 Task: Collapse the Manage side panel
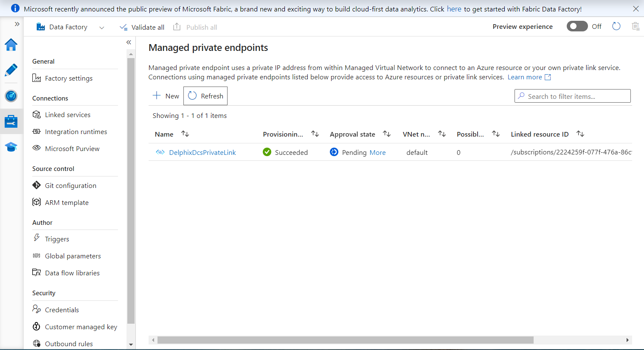pos(129,42)
